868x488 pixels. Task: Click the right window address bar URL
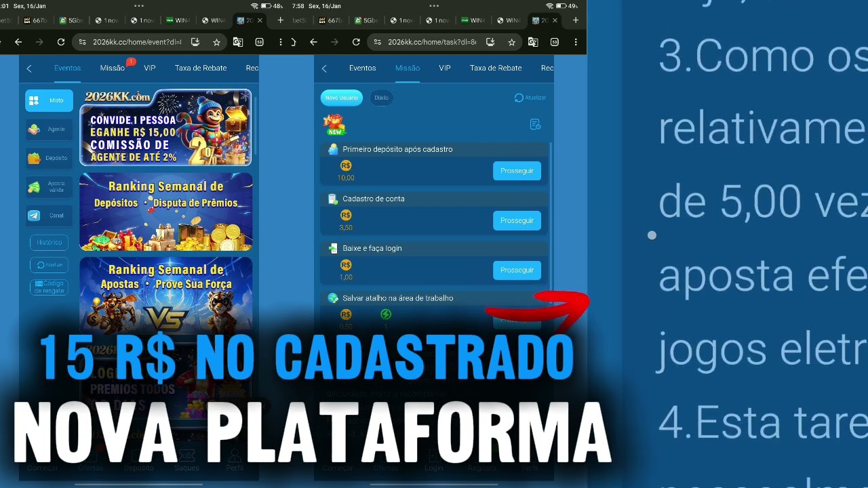click(432, 42)
